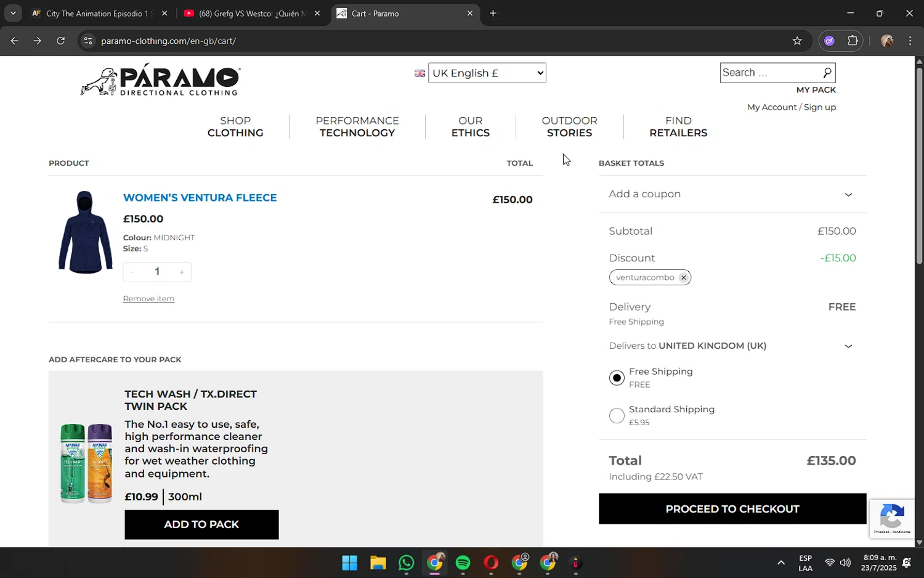Open the tab search dropdown arrow
Viewport: 924px width, 578px height.
pyautogui.click(x=12, y=13)
